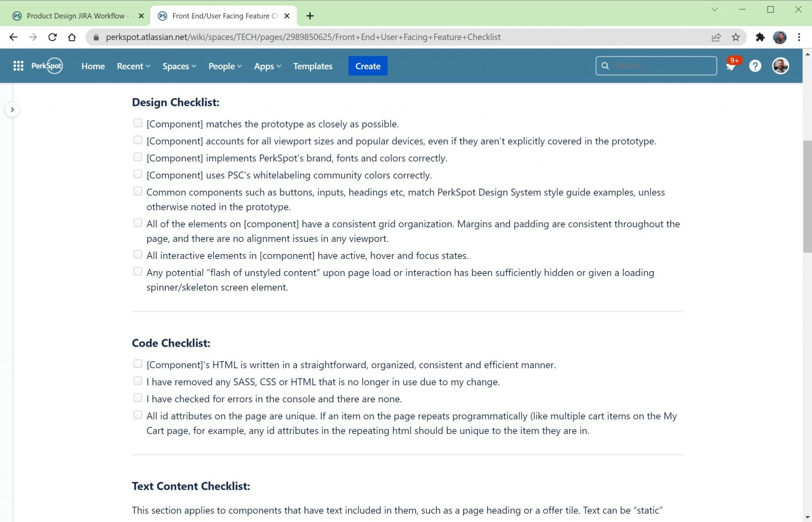Image resolution: width=812 pixels, height=522 pixels.
Task: Open the Confluence app switcher grid icon
Action: coord(18,66)
